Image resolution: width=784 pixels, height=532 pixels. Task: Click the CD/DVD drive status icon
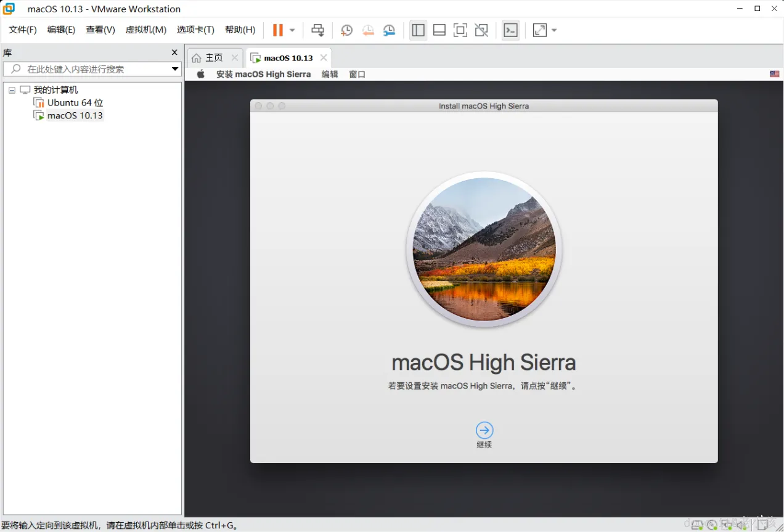point(712,525)
